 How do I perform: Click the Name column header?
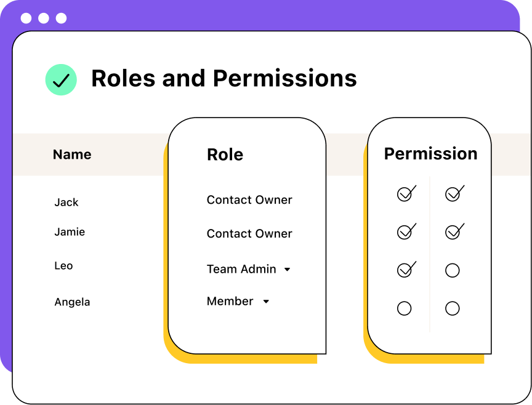click(x=72, y=154)
